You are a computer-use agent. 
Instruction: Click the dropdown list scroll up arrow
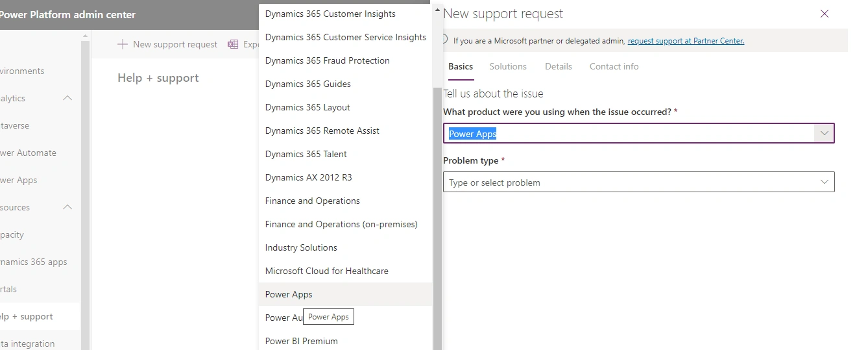coord(437,10)
